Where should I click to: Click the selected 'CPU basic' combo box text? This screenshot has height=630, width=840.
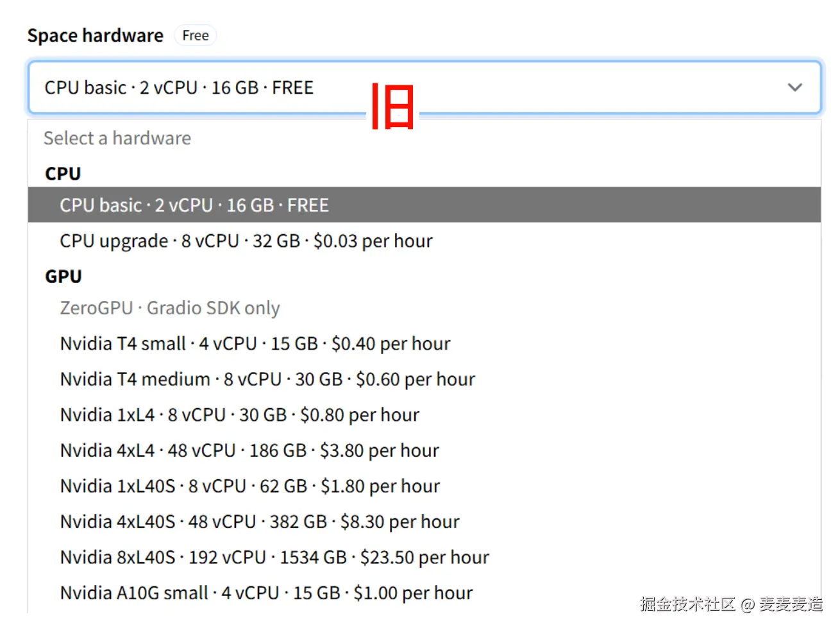pyautogui.click(x=179, y=87)
